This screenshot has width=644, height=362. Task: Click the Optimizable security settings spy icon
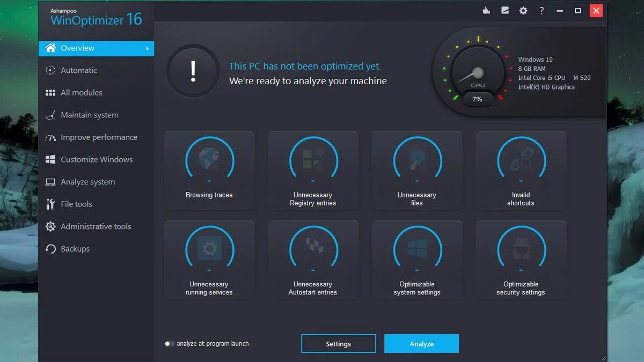pyautogui.click(x=521, y=249)
